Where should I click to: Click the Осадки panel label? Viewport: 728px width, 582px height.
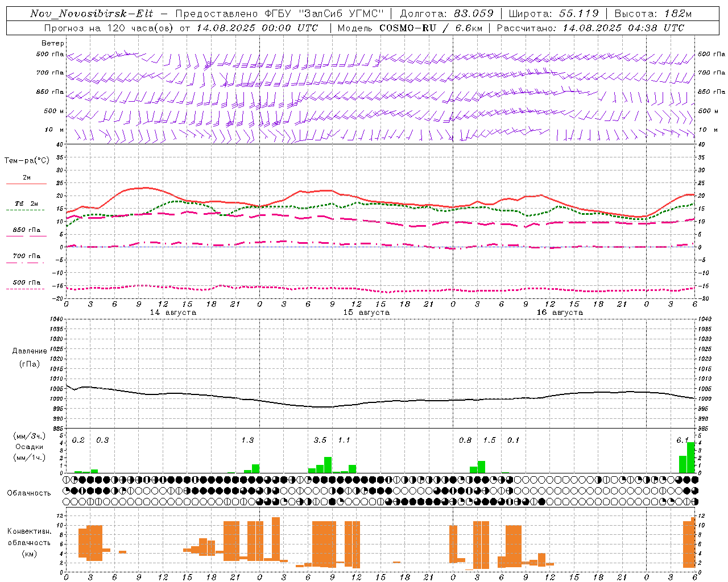[30, 447]
